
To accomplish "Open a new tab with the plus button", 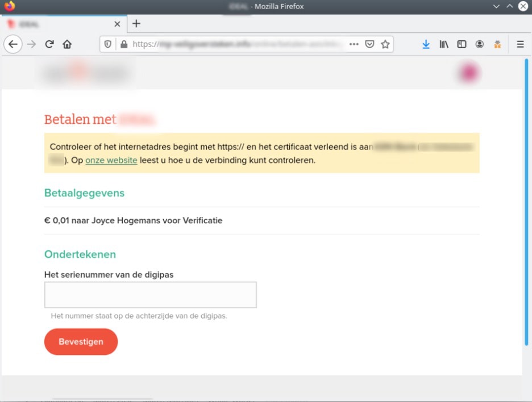I will pos(136,24).
